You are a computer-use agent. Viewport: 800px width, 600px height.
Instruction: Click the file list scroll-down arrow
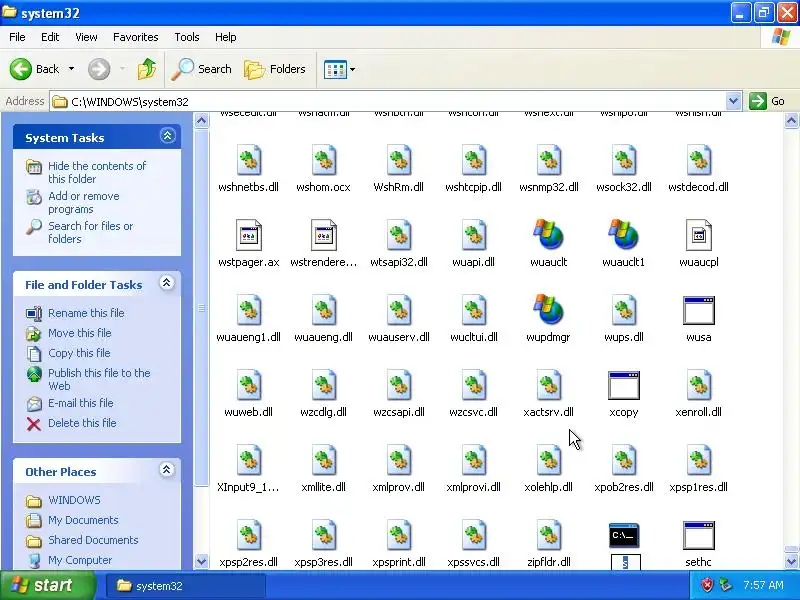pyautogui.click(x=791, y=562)
